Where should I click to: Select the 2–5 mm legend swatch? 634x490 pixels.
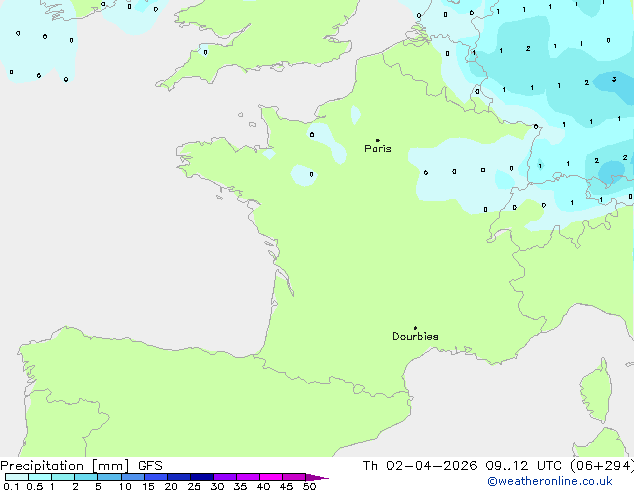[x=86, y=477]
